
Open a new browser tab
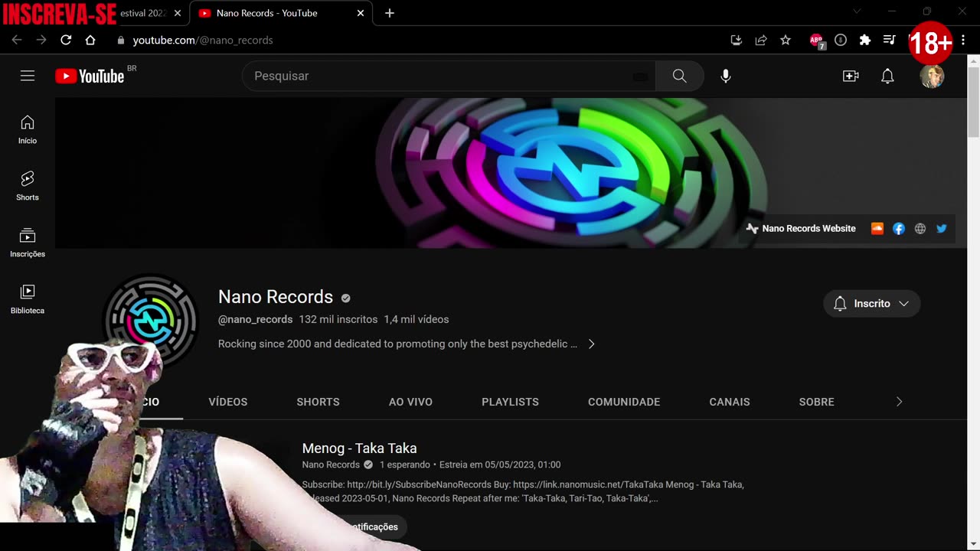pos(389,13)
